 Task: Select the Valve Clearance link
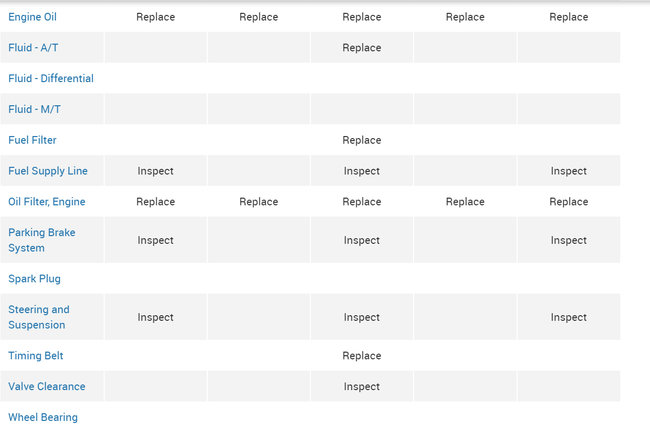(47, 387)
